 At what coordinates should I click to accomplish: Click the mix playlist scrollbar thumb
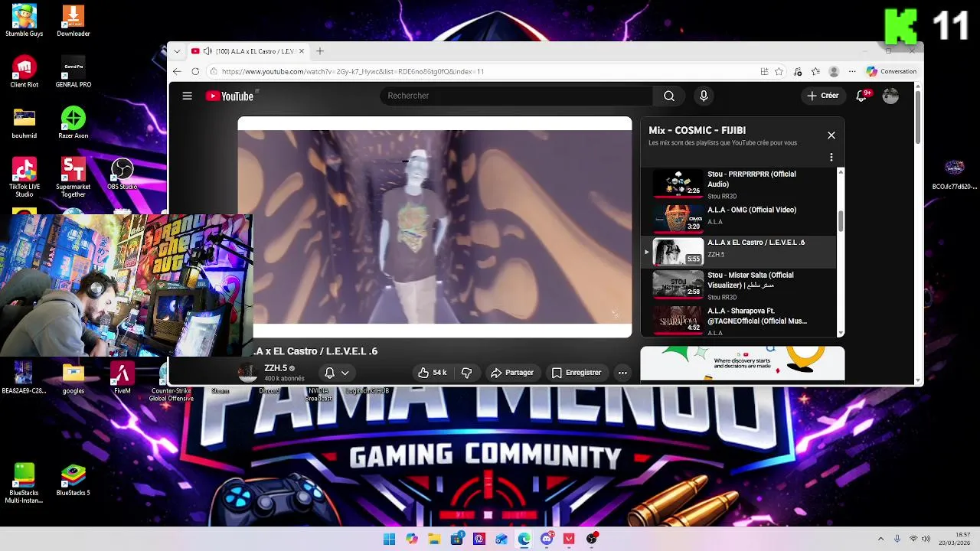tap(841, 222)
